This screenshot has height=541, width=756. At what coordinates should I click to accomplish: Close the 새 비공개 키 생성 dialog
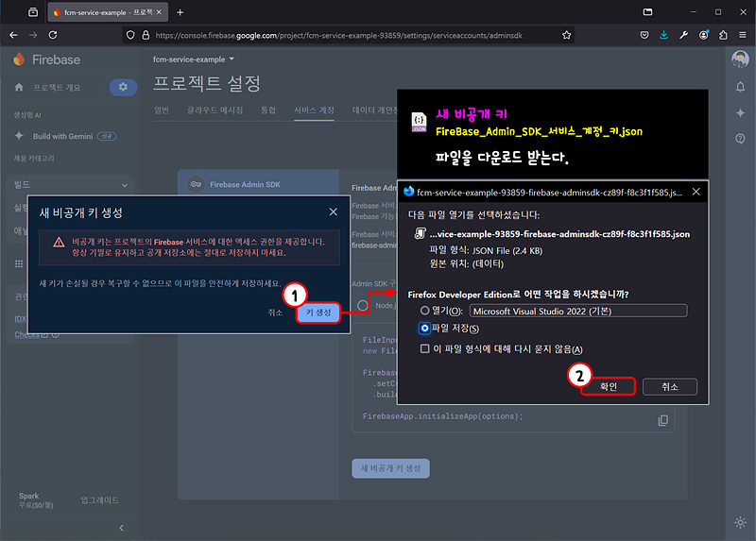point(334,212)
